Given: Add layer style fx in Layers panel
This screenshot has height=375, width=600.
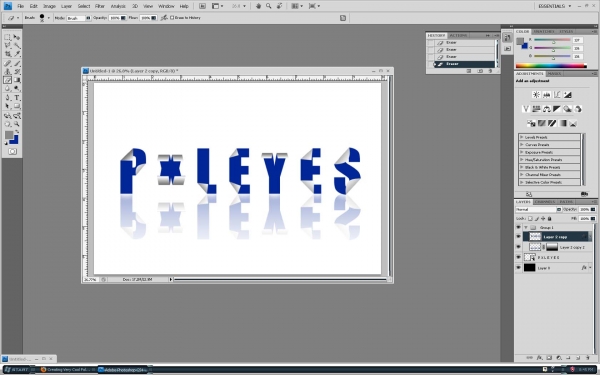Looking at the screenshot, I should pyautogui.click(x=539, y=358).
